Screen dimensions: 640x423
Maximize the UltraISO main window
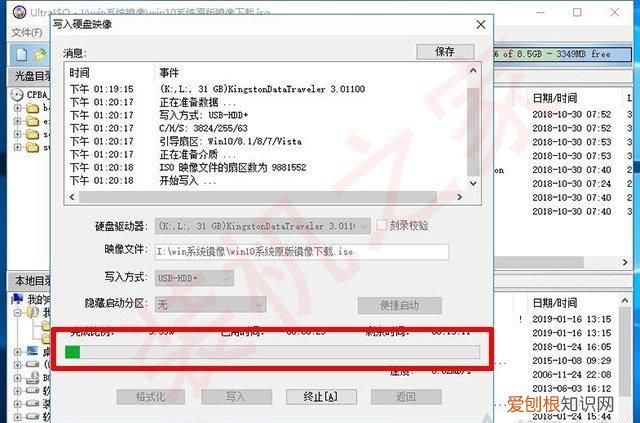pyautogui.click(x=577, y=12)
